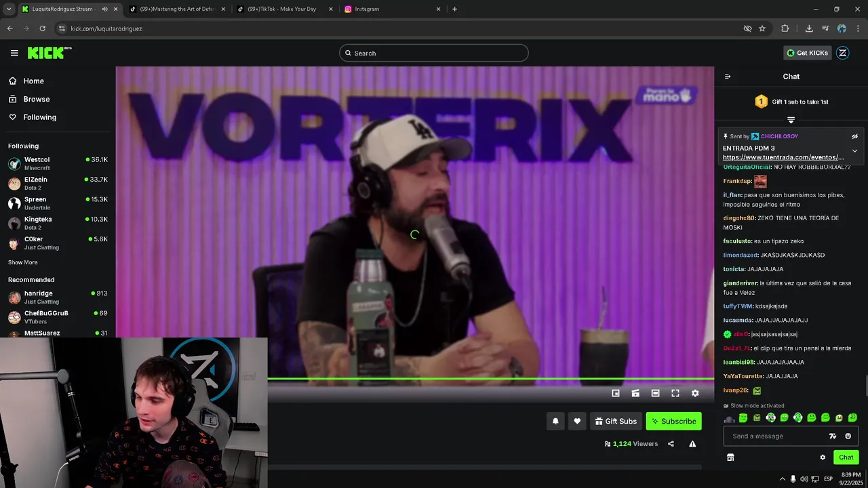This screenshot has width=868, height=488.
Task: Open the emoji picker in chat box
Action: (848, 436)
